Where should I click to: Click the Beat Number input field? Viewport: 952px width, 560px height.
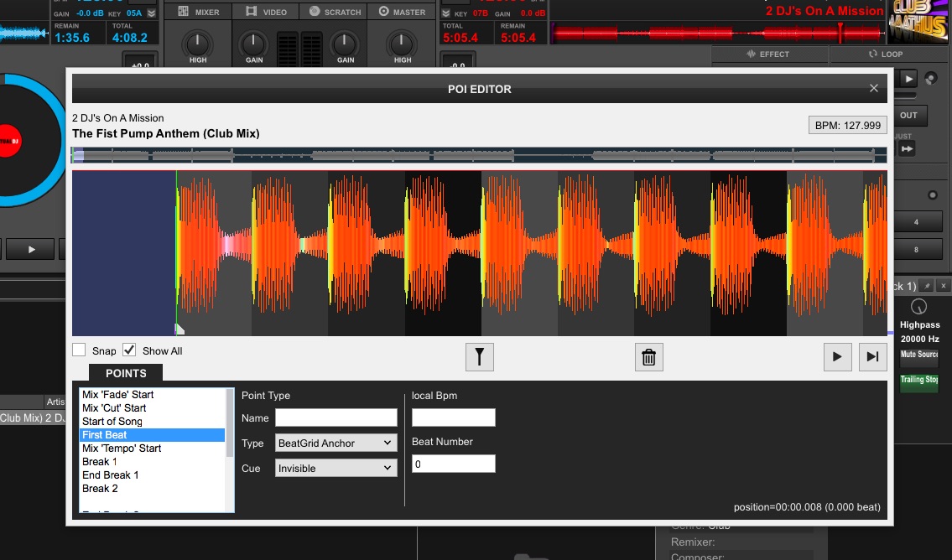pos(454,464)
